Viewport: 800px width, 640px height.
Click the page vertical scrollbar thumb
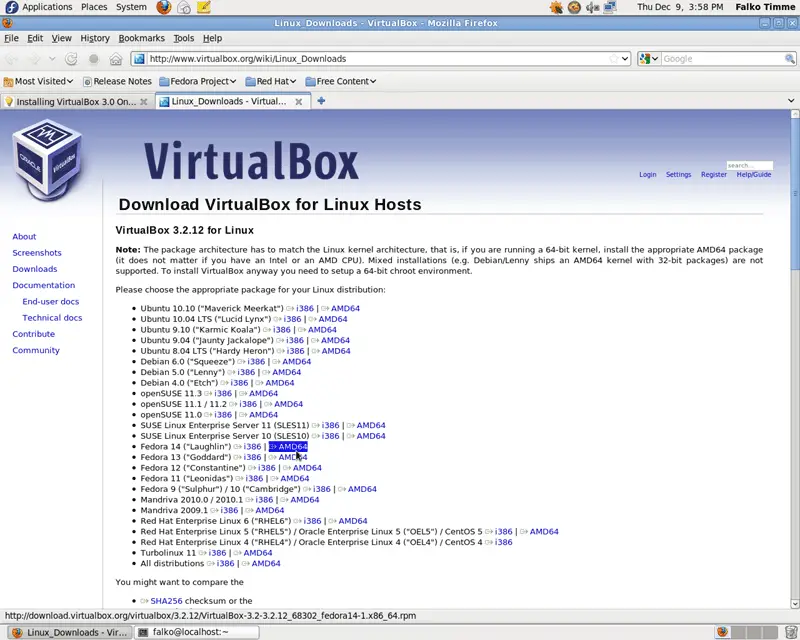[x=795, y=194]
